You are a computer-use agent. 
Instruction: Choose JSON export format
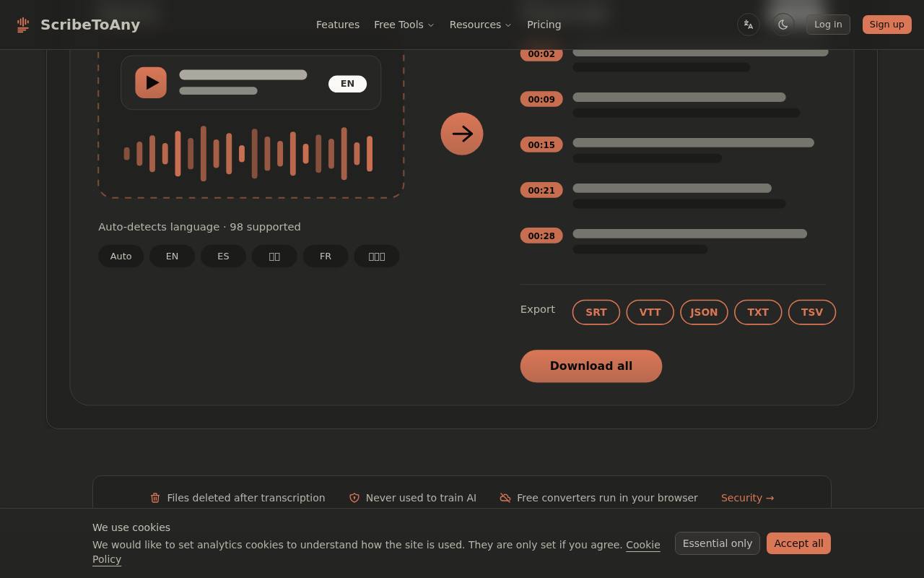click(x=704, y=312)
